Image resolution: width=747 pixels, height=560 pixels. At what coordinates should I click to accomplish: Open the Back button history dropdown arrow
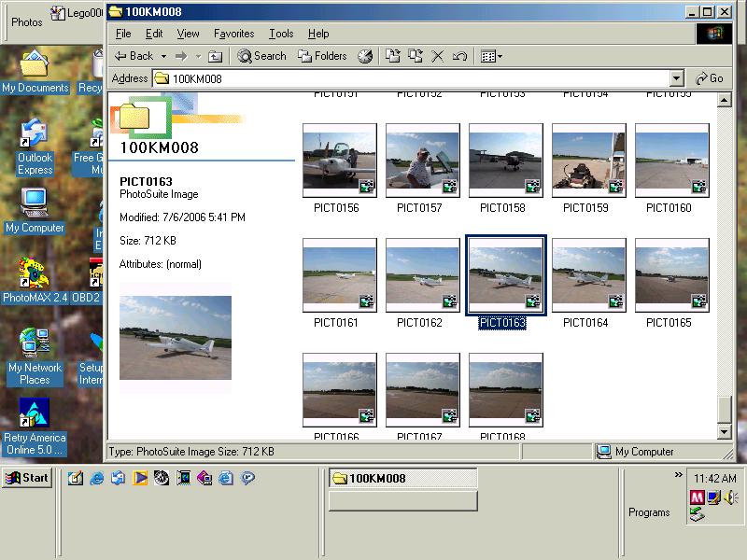coord(163,56)
